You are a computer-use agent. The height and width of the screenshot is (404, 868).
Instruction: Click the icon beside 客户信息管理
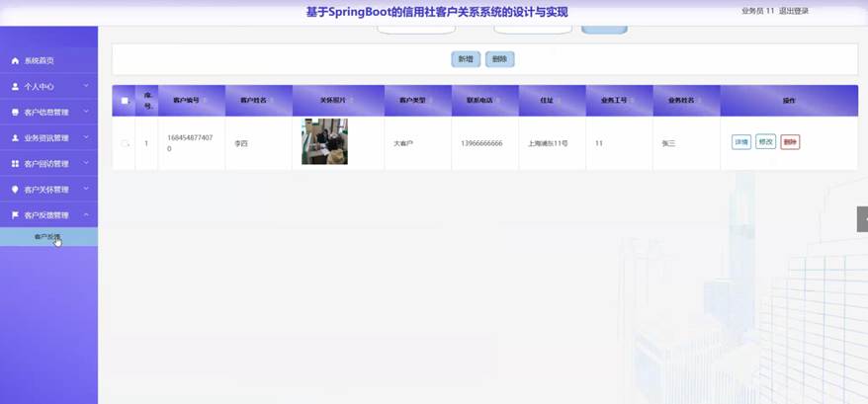(15, 113)
